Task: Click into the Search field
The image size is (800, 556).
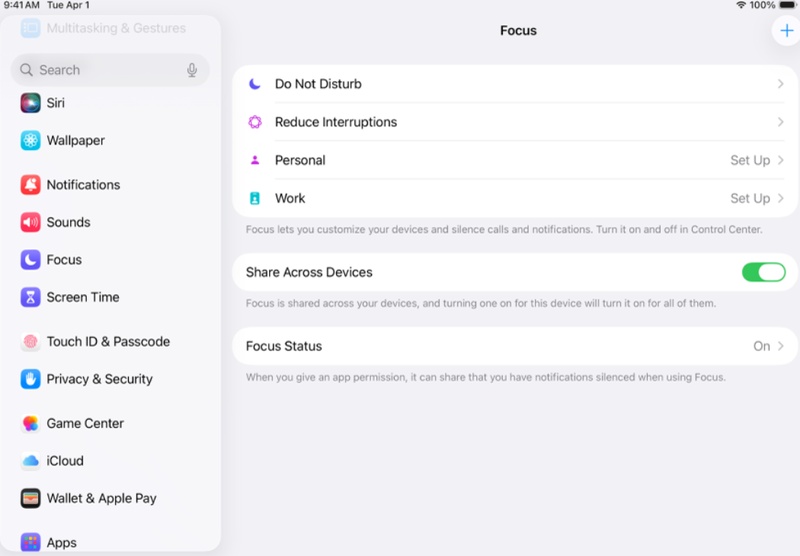Action: pyautogui.click(x=110, y=70)
